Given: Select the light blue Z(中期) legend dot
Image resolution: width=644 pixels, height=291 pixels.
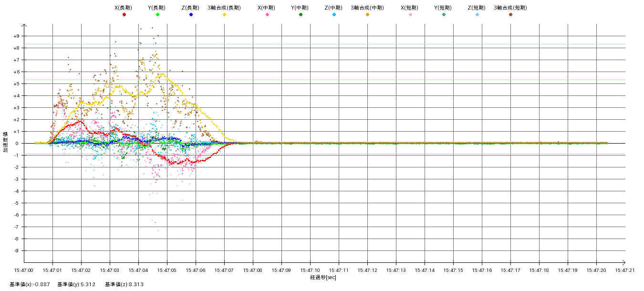Looking at the screenshot, I should (x=334, y=15).
